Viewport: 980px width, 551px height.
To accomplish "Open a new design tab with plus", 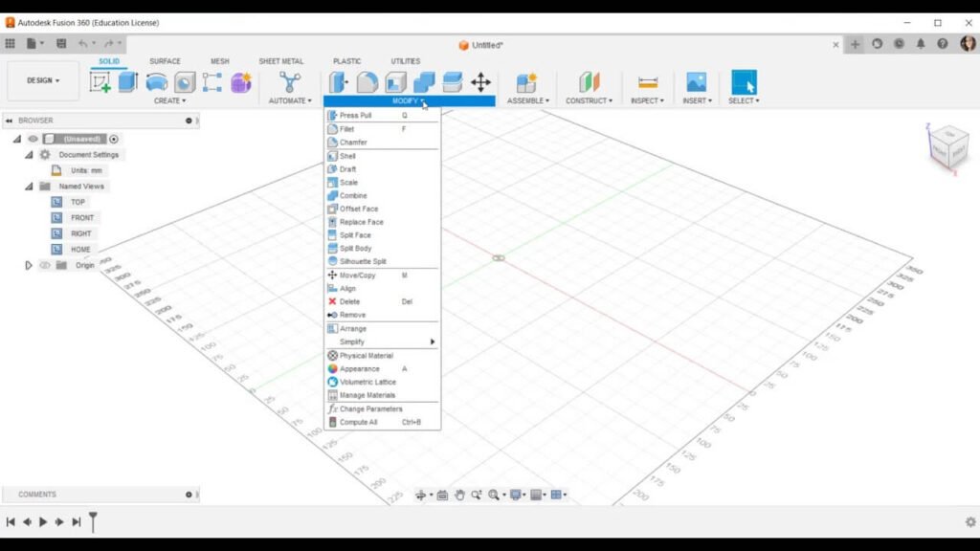I will point(855,44).
